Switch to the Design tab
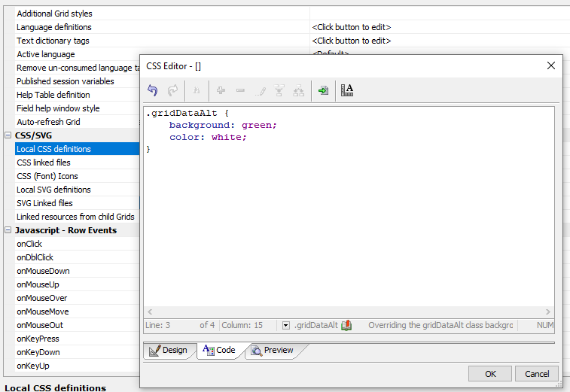The image size is (570, 392). point(169,350)
